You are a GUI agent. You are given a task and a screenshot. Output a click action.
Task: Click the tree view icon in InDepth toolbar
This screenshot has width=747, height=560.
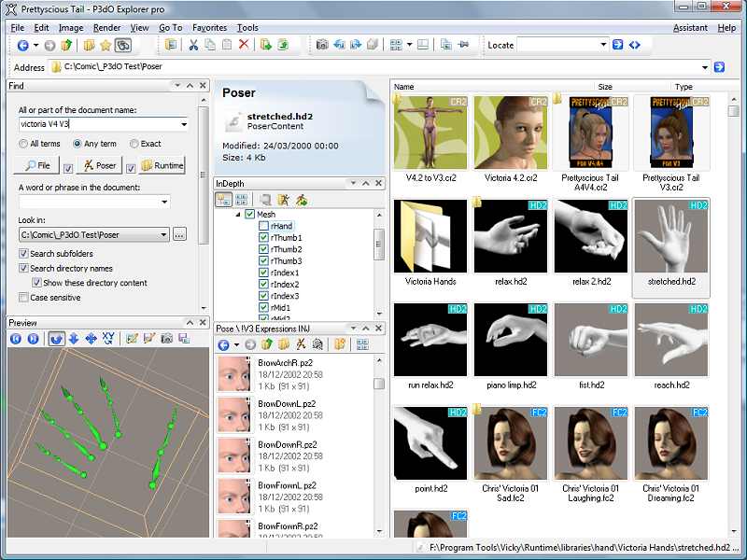click(224, 200)
